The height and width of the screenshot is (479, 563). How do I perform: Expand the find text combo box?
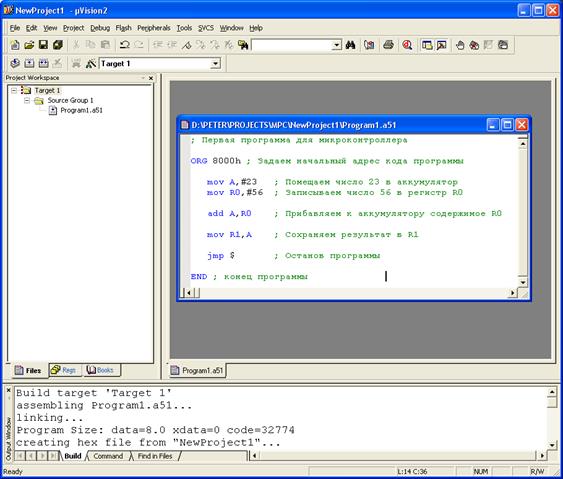pos(336,45)
